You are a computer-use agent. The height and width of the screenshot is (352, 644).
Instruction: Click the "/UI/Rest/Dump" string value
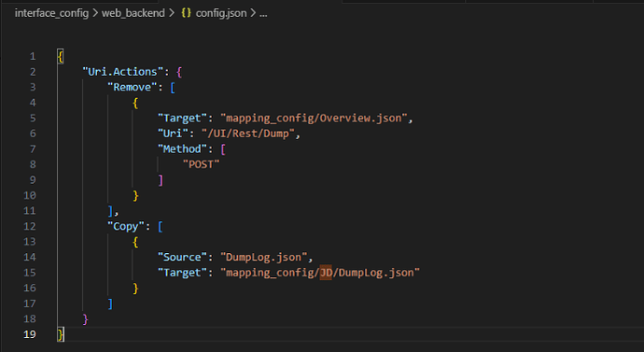pyautogui.click(x=248, y=134)
